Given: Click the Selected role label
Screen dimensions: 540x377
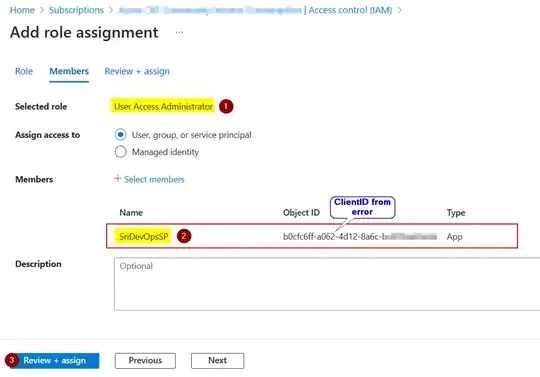Looking at the screenshot, I should (x=41, y=107).
